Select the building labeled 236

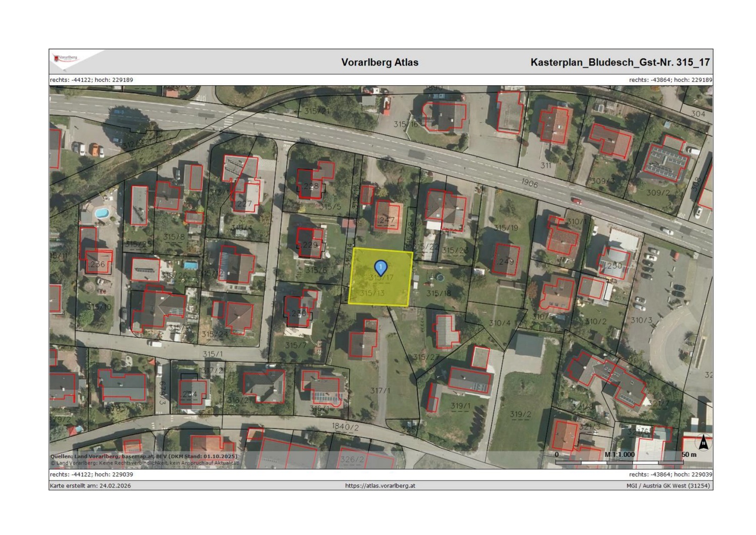click(97, 263)
